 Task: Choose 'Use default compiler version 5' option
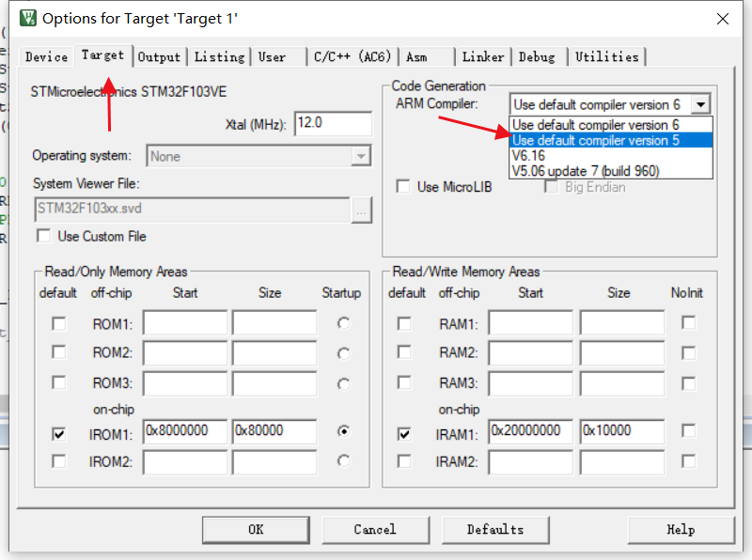[x=610, y=140]
